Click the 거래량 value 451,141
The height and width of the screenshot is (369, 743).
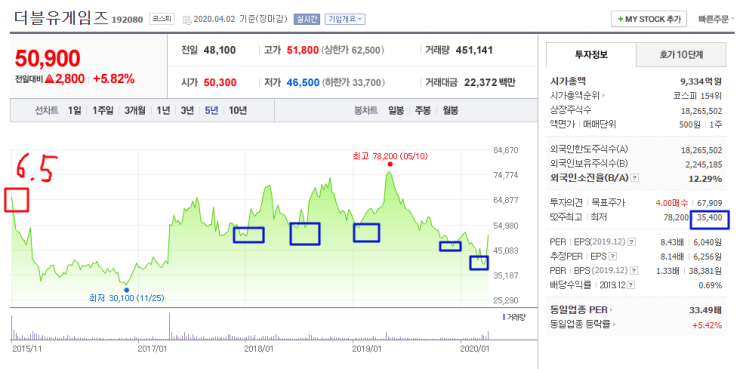tap(474, 50)
